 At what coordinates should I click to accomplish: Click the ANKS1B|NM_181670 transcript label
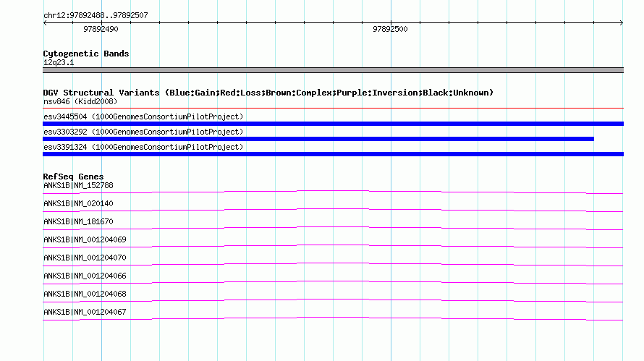click(78, 221)
